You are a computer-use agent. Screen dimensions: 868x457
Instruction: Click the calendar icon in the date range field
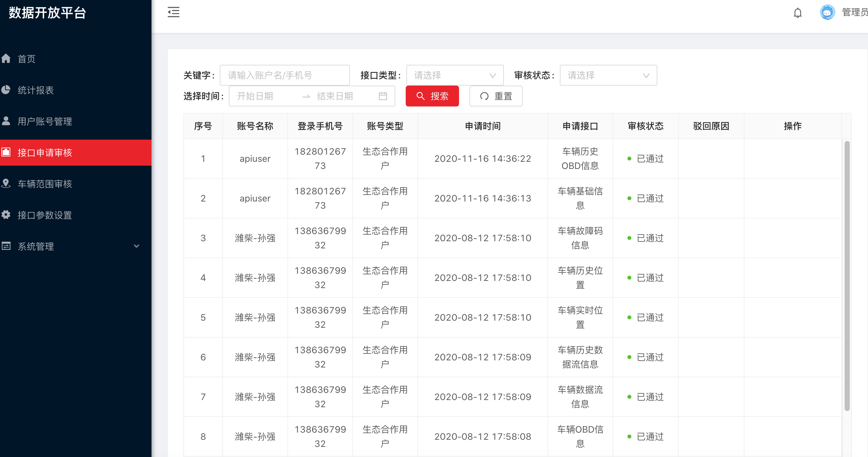click(382, 96)
